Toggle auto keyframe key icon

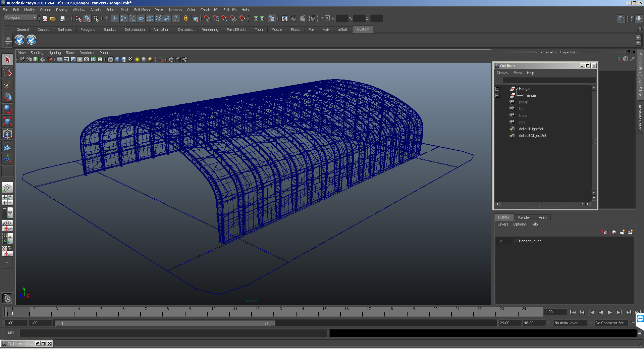click(633, 323)
